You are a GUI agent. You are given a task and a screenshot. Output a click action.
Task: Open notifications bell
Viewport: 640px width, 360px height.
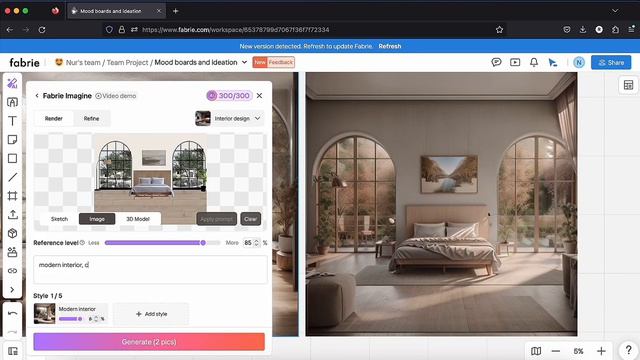pyautogui.click(x=534, y=62)
